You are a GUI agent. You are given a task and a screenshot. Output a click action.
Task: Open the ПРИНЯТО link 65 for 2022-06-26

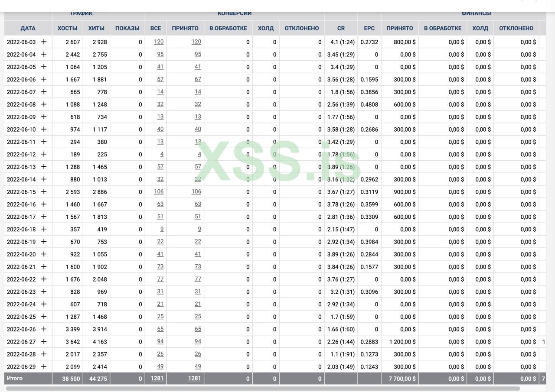pyautogui.click(x=198, y=329)
